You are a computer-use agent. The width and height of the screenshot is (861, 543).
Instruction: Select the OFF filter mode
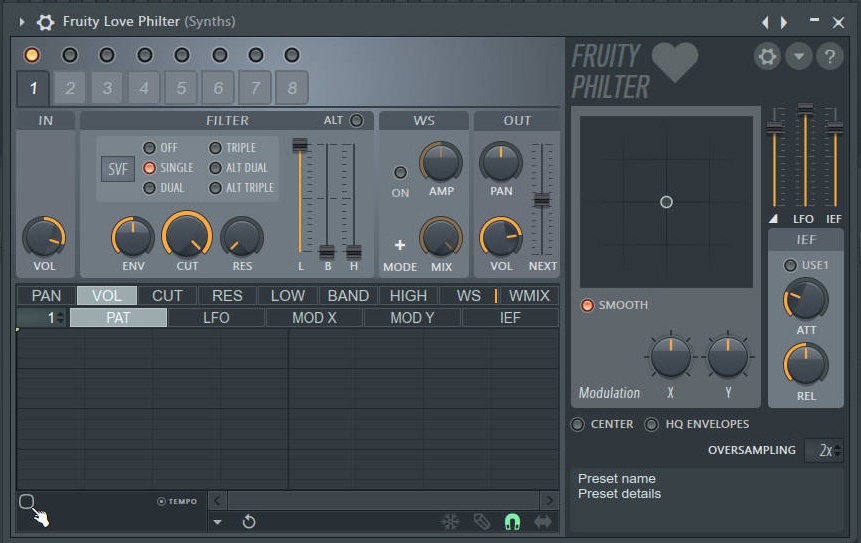coord(149,148)
